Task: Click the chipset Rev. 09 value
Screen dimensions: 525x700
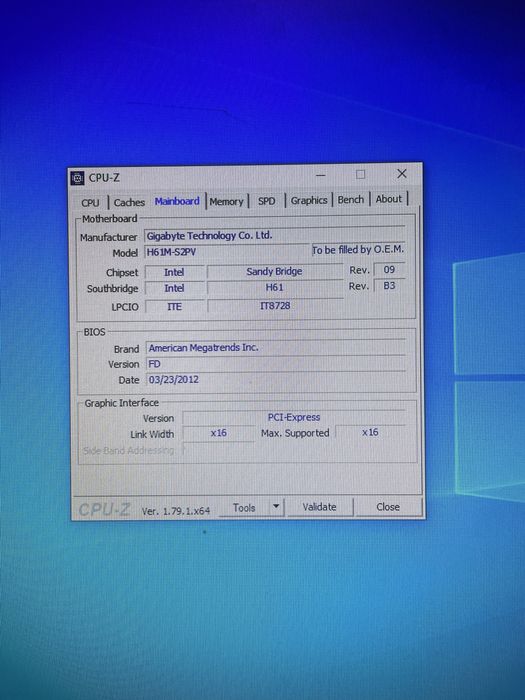Action: coord(389,270)
